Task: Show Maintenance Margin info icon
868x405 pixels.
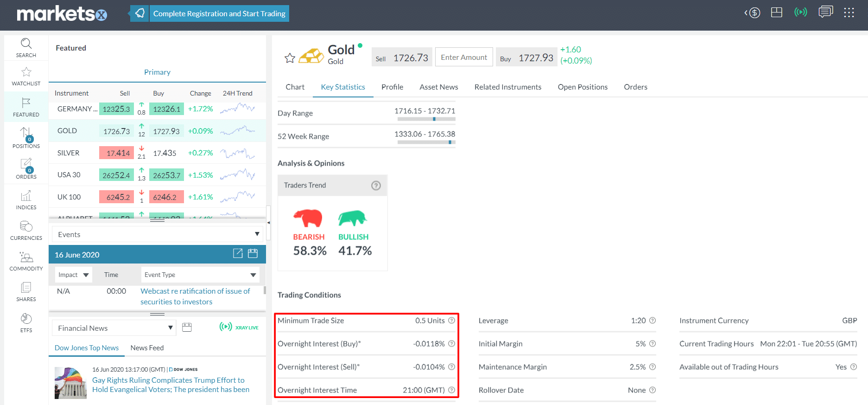Action: click(x=653, y=366)
